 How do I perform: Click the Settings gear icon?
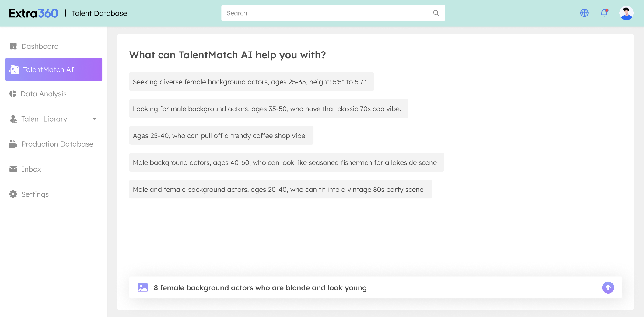pyautogui.click(x=13, y=194)
